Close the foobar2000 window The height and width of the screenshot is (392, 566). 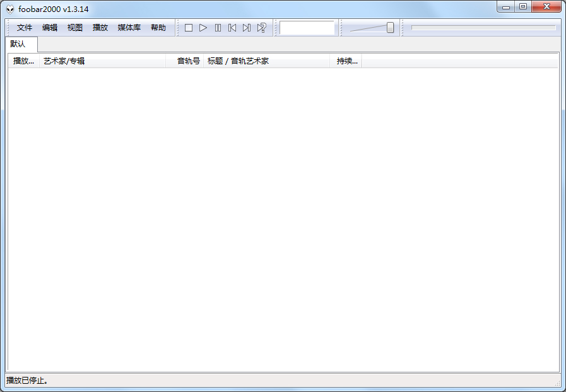coord(546,6)
